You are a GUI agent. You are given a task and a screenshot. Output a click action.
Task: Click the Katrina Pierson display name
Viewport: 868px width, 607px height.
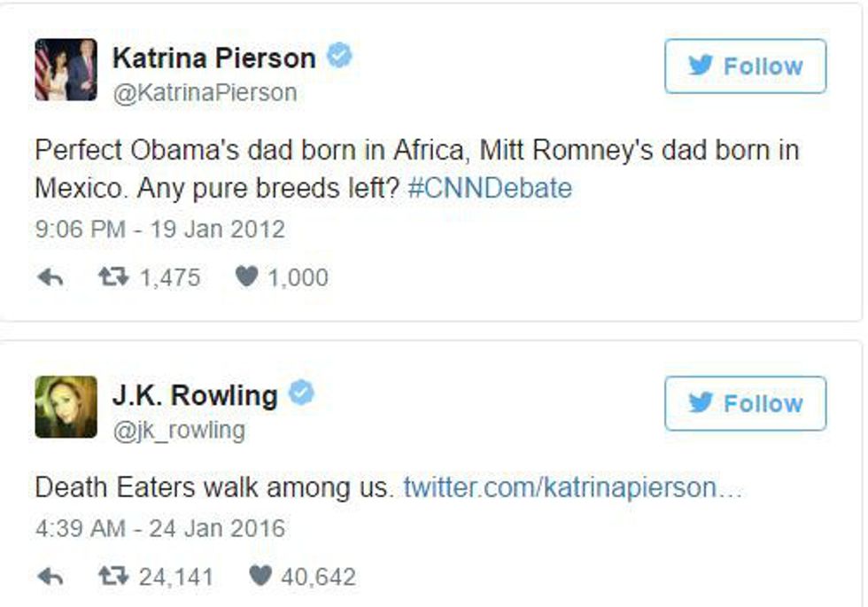coord(213,58)
